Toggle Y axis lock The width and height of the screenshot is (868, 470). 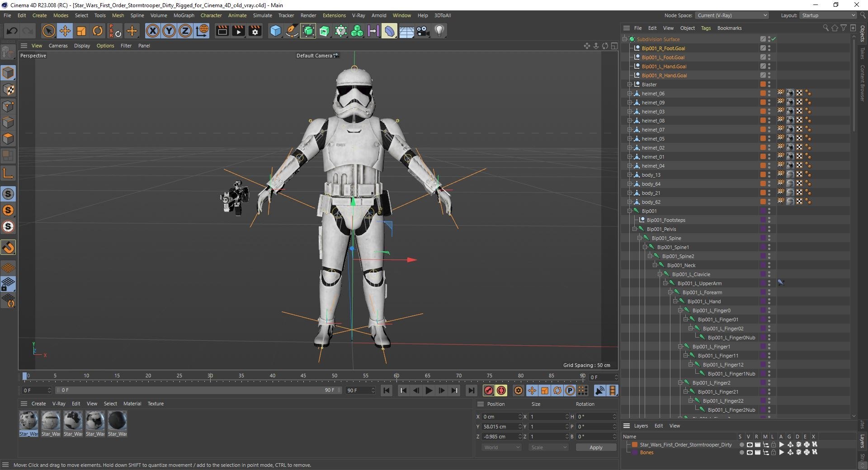tap(169, 31)
